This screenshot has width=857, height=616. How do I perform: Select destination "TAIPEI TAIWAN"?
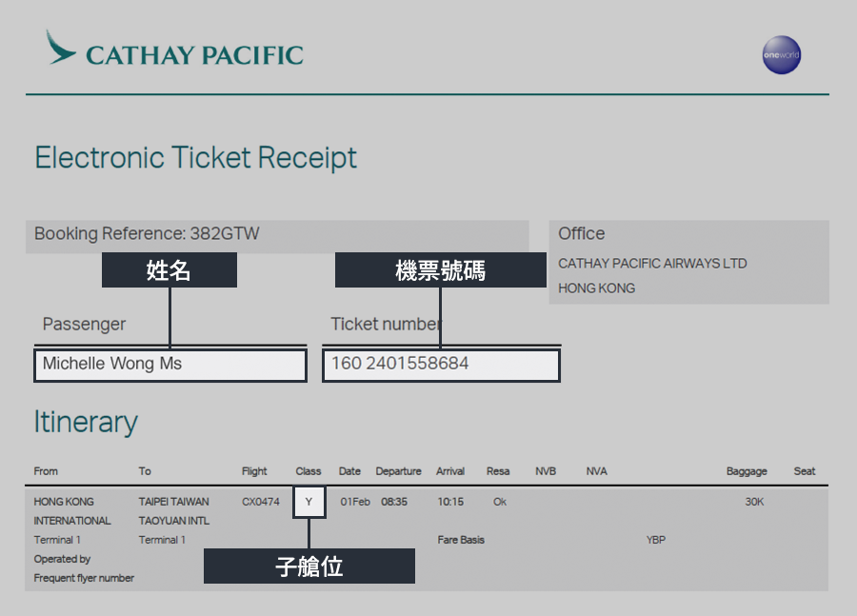pos(174,502)
